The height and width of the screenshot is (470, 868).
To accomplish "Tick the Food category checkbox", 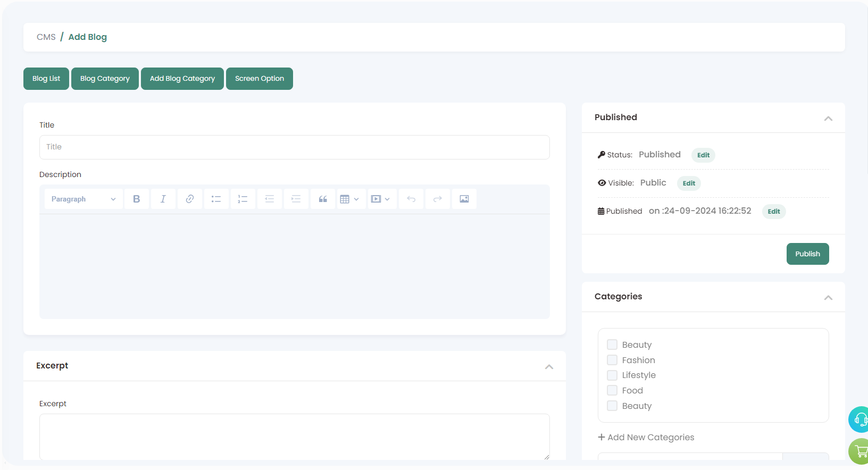I will (x=612, y=390).
